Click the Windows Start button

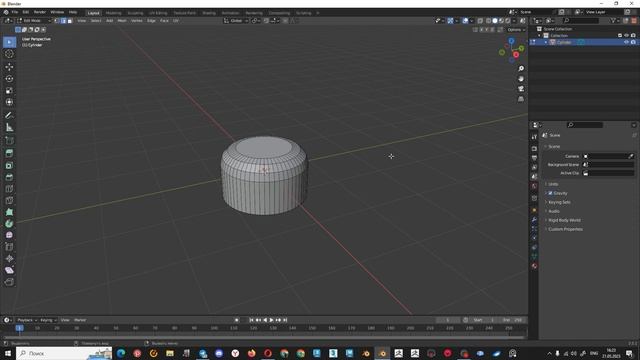(x=8, y=353)
